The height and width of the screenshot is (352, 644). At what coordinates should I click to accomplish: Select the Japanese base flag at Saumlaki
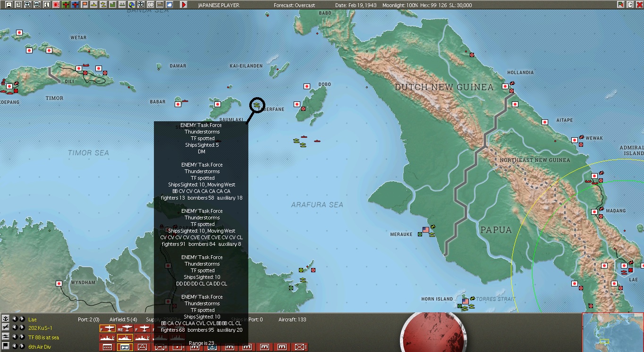(x=218, y=104)
